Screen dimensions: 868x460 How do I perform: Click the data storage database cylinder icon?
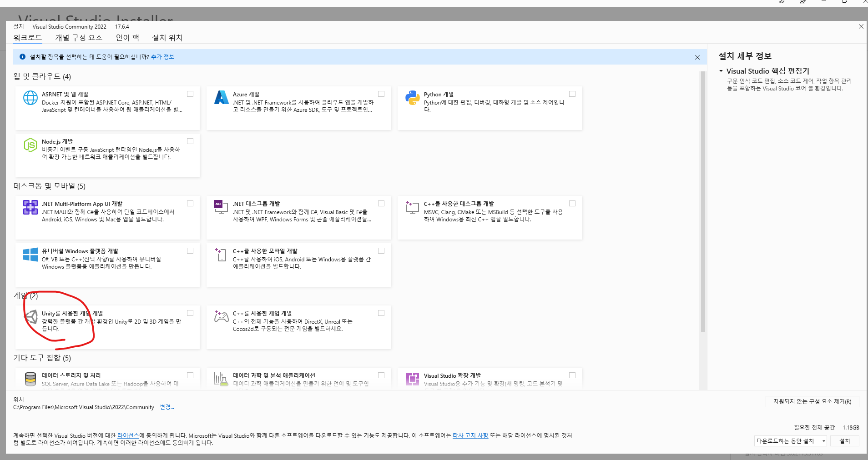[30, 379]
